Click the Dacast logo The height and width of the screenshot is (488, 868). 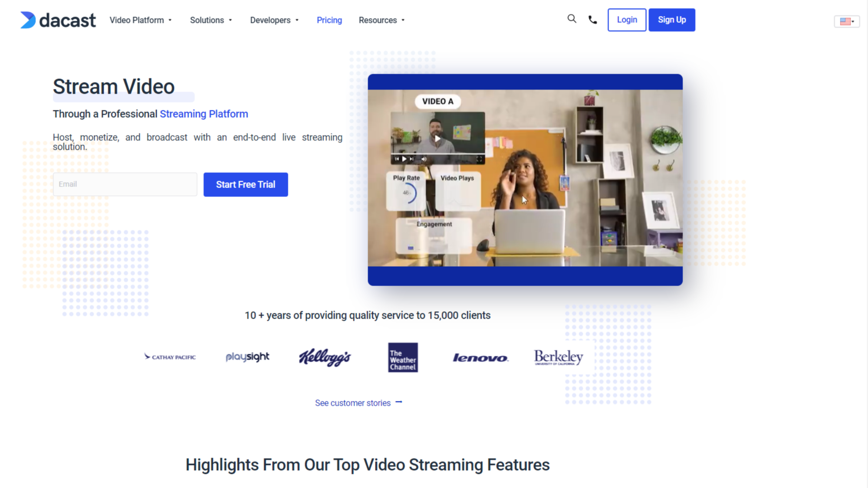tap(58, 20)
